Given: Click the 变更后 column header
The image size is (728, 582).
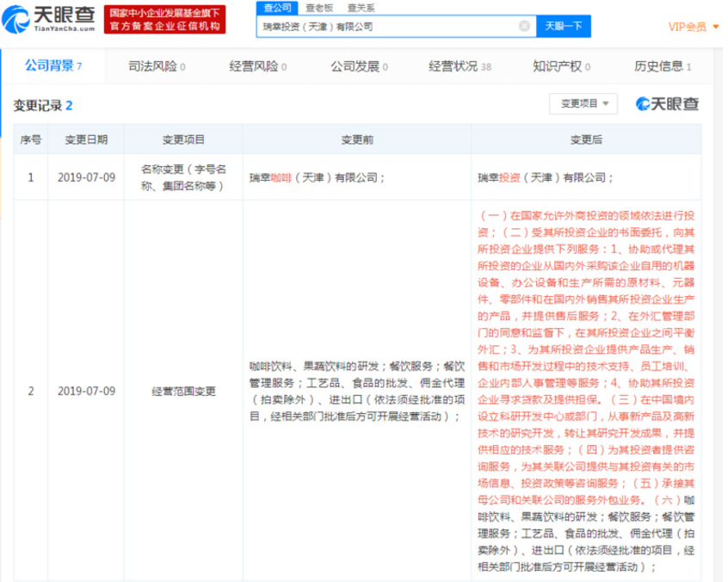Looking at the screenshot, I should tap(586, 139).
